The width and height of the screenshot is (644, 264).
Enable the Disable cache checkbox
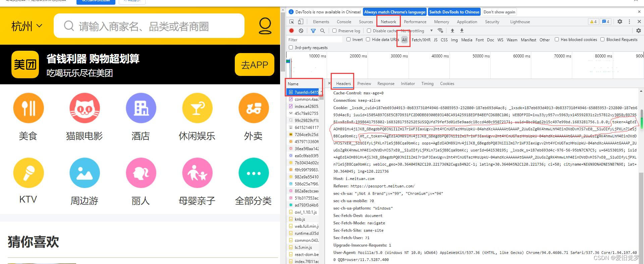click(369, 31)
